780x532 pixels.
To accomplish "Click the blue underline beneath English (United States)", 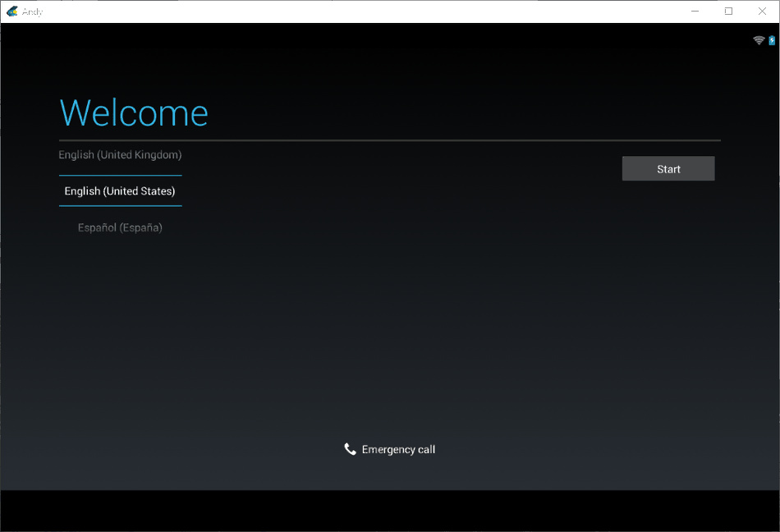I will tap(120, 205).
